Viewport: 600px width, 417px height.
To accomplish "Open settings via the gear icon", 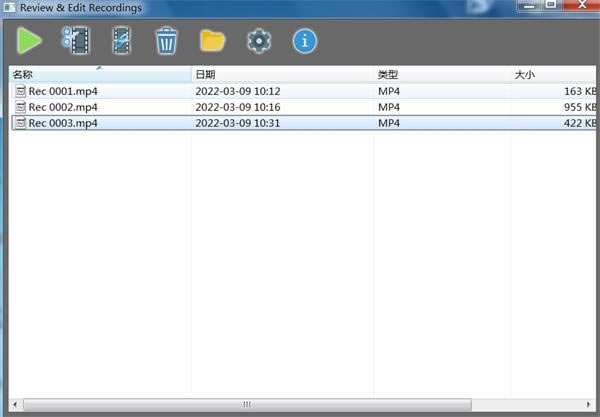I will (259, 41).
